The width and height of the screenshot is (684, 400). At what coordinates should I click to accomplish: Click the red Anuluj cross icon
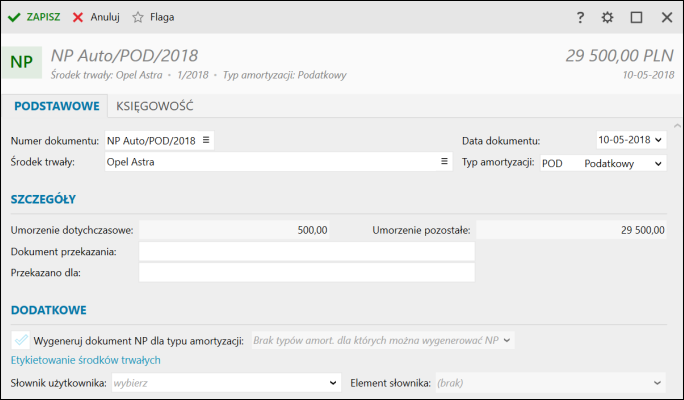point(78,17)
